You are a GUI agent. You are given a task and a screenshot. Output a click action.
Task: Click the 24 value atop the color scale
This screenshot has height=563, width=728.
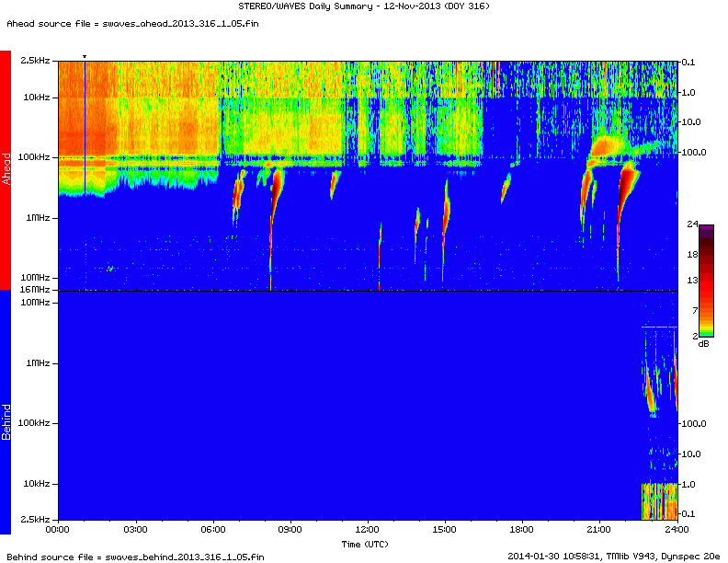pos(692,224)
